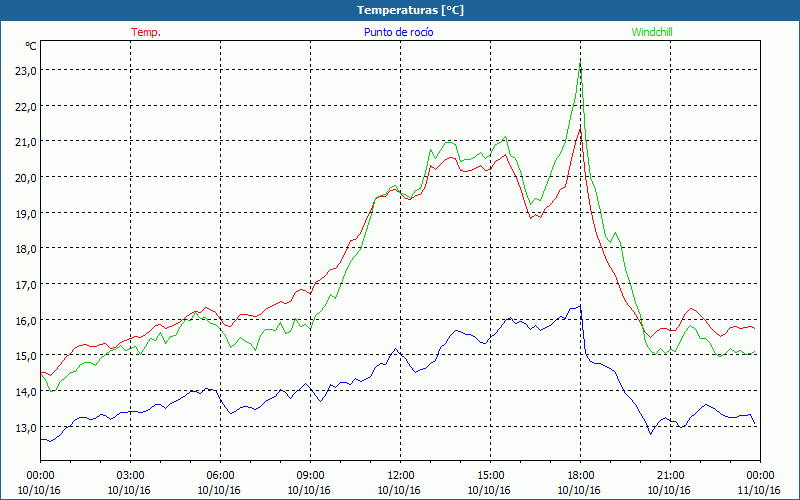Click the "°C" unit label on y-axis
The width and height of the screenshot is (800, 500).
(31, 46)
